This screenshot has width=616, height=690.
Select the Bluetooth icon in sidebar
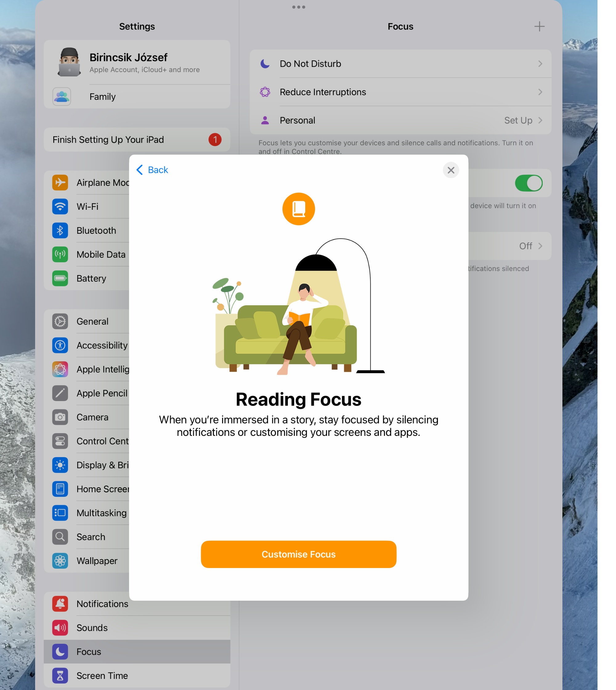click(60, 230)
